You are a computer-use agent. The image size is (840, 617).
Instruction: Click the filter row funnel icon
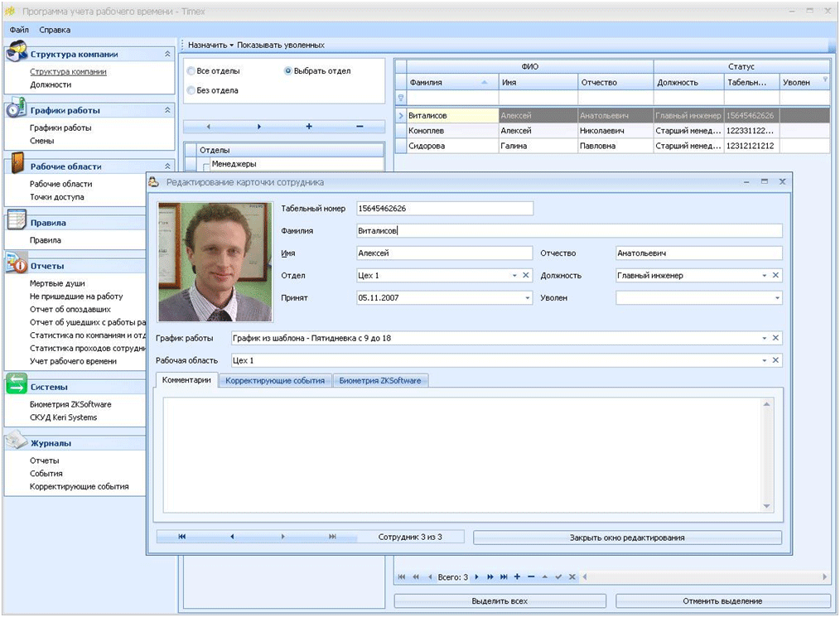tap(401, 98)
